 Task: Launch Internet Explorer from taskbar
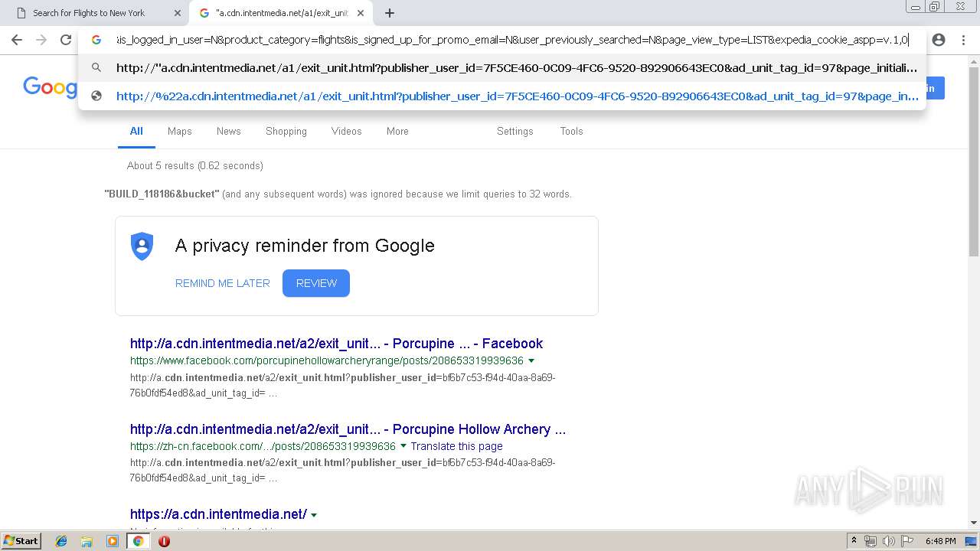point(61,541)
